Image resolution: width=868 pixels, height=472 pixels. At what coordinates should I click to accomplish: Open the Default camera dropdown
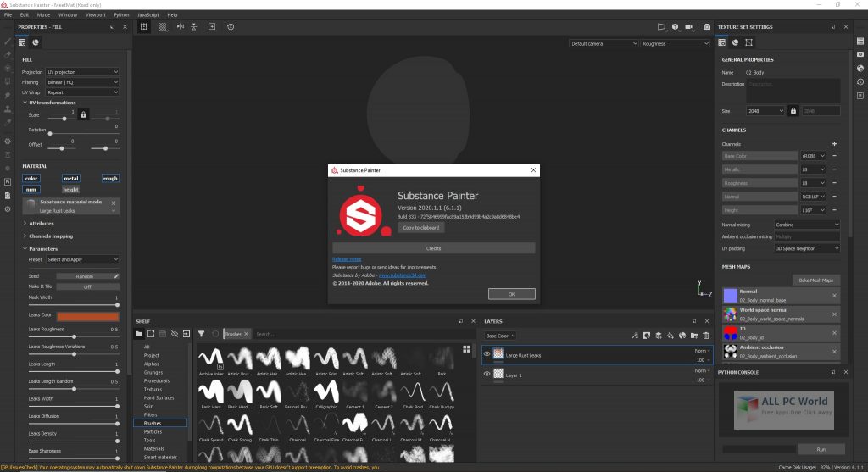point(604,43)
